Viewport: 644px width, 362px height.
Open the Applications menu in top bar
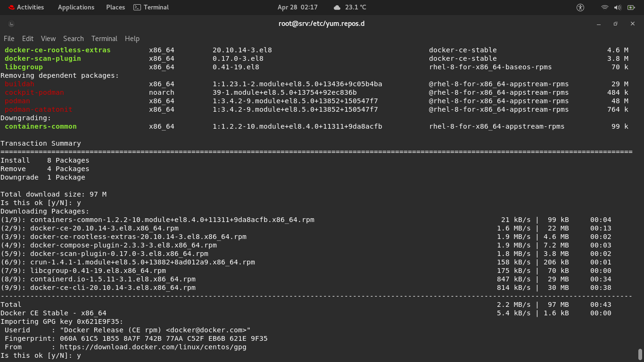coord(76,7)
